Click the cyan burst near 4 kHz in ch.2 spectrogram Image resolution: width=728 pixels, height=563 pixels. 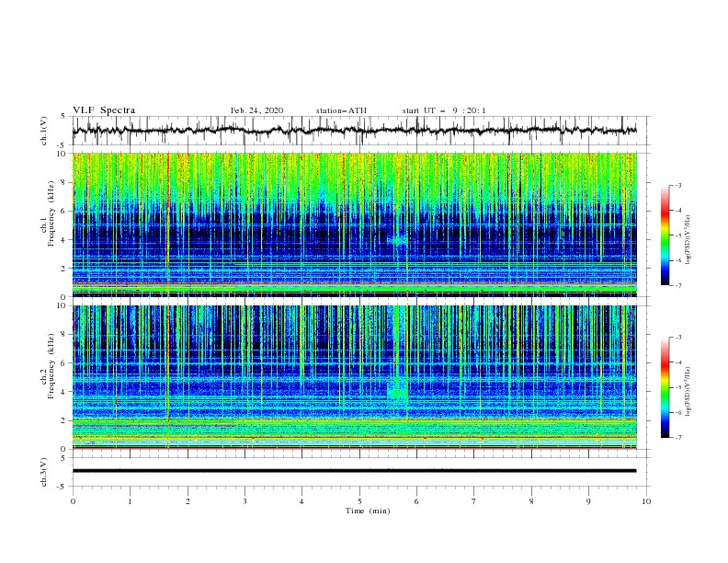397,392
